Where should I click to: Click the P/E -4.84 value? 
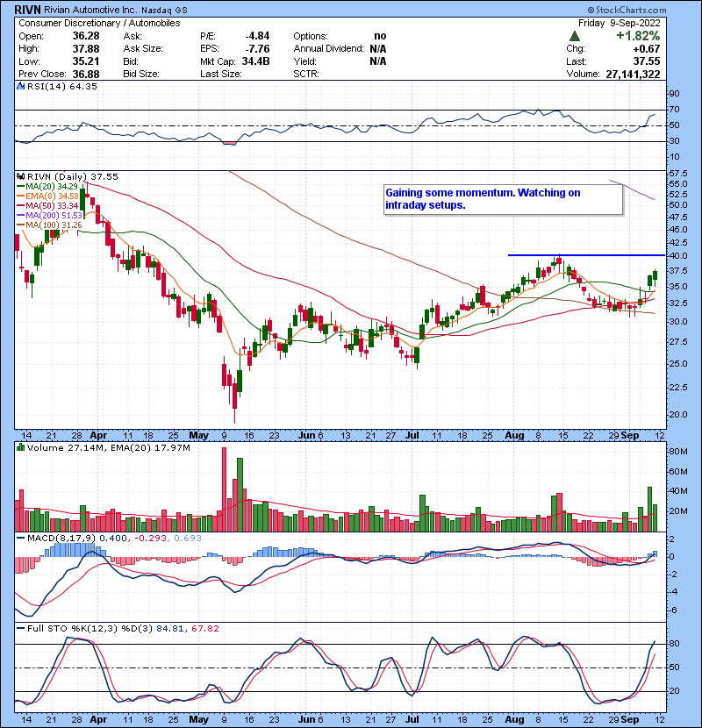pyautogui.click(x=257, y=36)
